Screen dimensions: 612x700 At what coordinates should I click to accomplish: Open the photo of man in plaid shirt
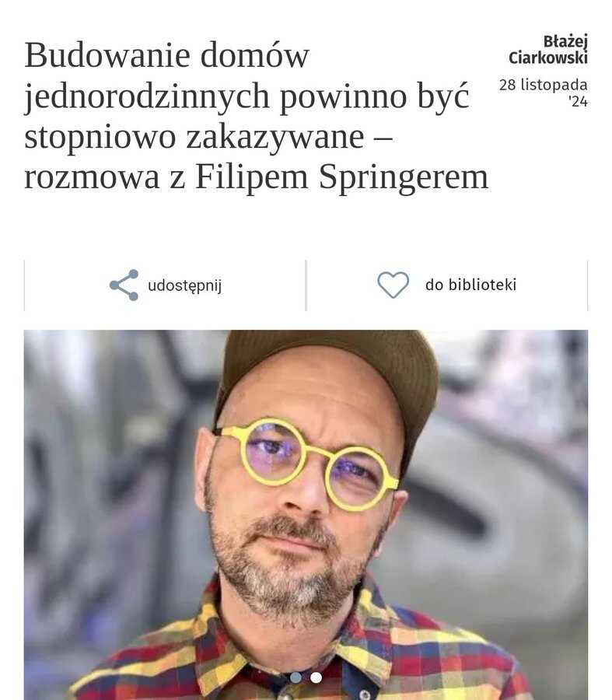306,515
